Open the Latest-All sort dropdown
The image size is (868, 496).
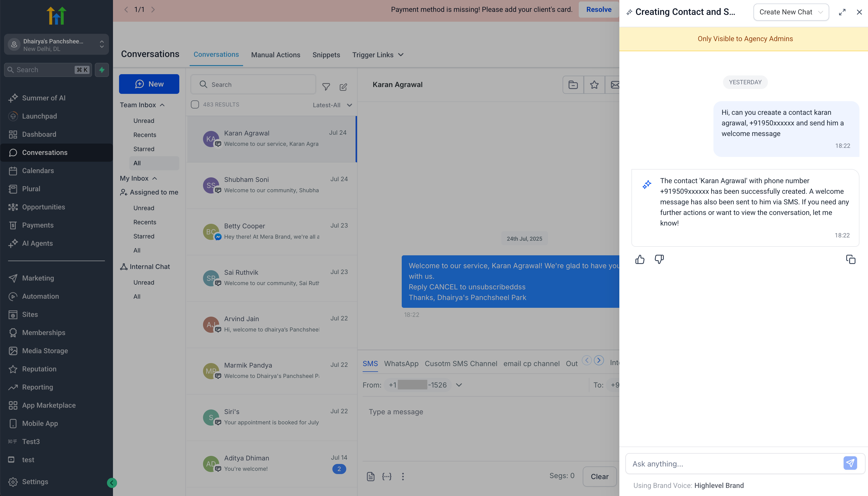click(332, 105)
